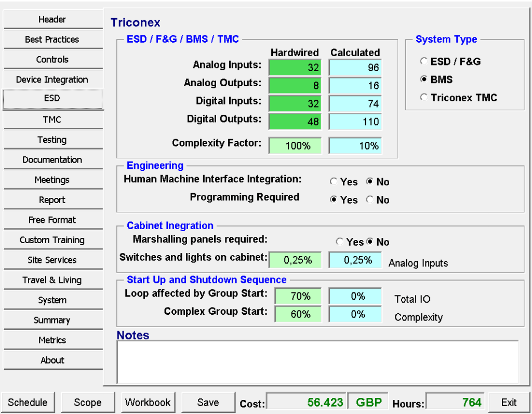Screen dimensions: 532x414
Task: Select the BMS system type radio button
Action: 424,79
